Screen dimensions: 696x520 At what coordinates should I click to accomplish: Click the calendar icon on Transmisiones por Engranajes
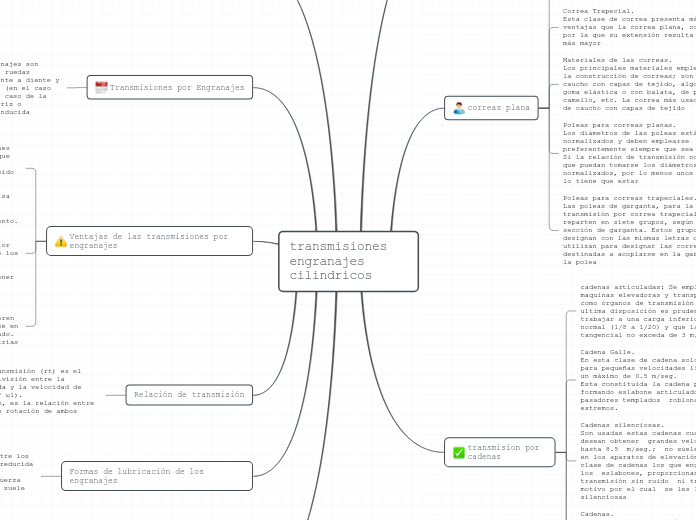(101, 87)
